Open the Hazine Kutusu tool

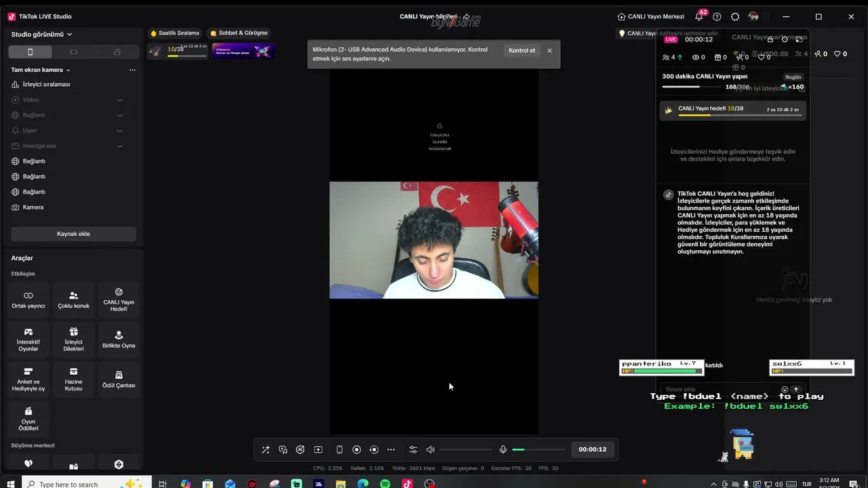(73, 380)
